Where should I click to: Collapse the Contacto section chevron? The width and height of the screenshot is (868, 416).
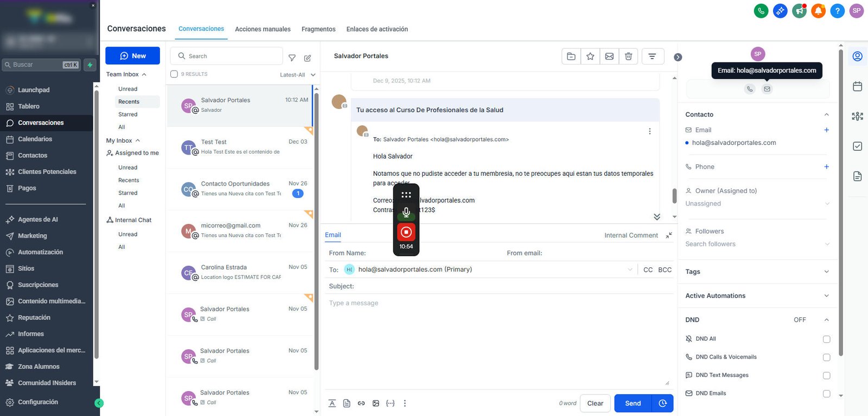click(x=826, y=114)
